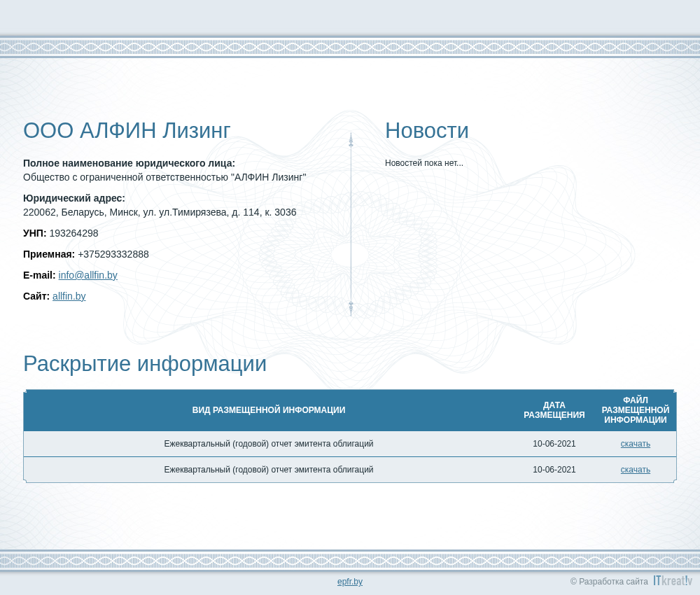Download the second quarterly report via скачать

636,470
